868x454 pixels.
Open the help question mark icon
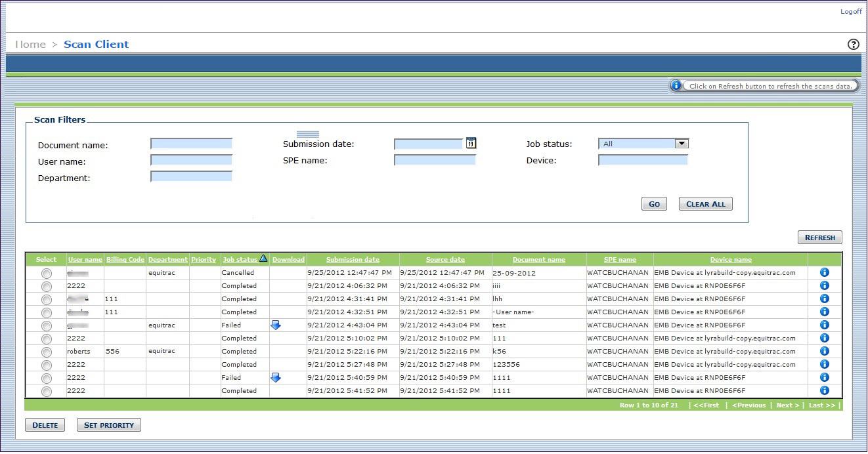click(853, 45)
